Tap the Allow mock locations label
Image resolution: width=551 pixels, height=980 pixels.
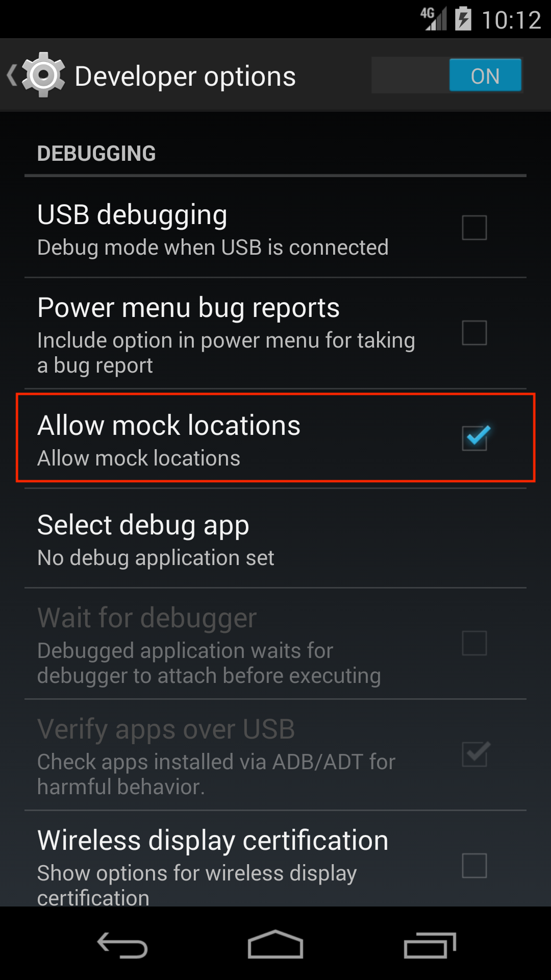(169, 425)
